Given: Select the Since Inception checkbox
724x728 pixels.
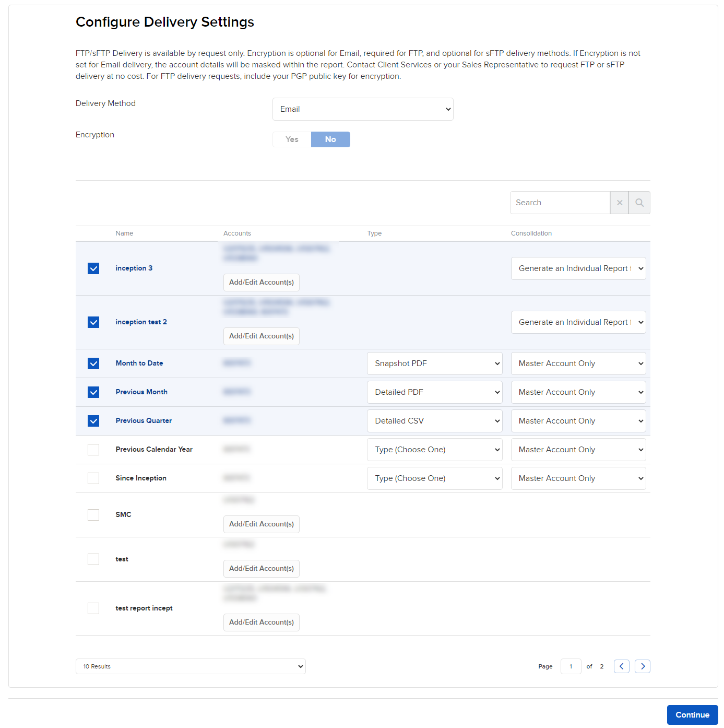Looking at the screenshot, I should click(93, 478).
